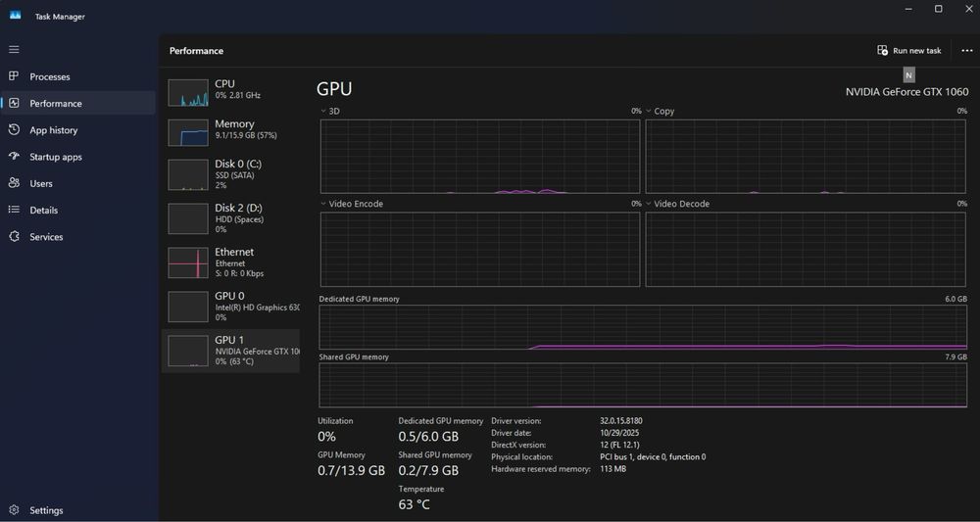Go to the Processes page
Viewport: 980px width, 522px height.
[78, 76]
